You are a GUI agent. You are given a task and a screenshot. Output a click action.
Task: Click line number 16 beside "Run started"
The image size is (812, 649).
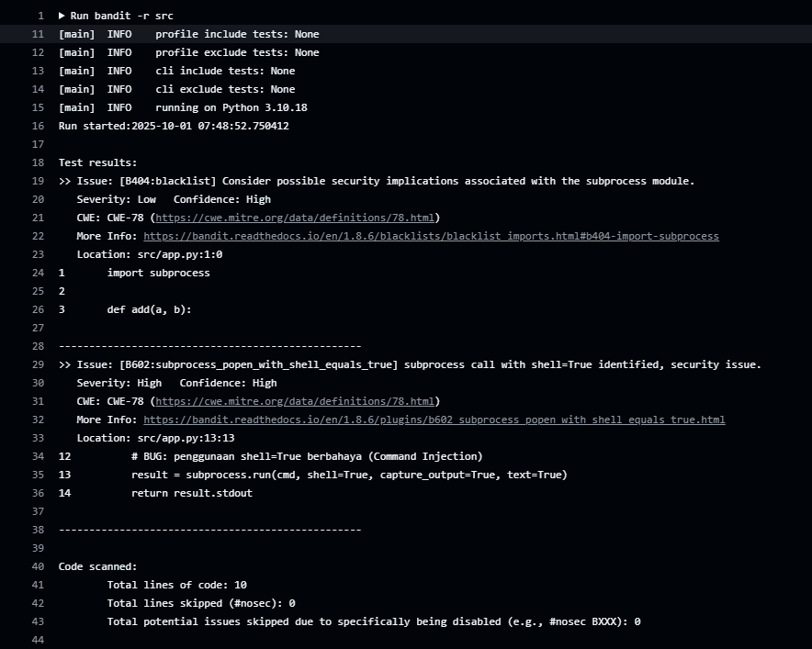38,126
